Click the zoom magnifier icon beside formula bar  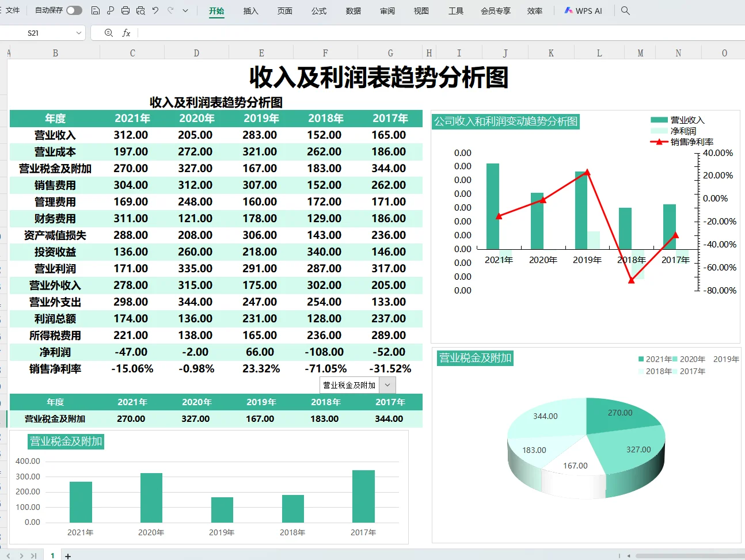[x=108, y=33]
